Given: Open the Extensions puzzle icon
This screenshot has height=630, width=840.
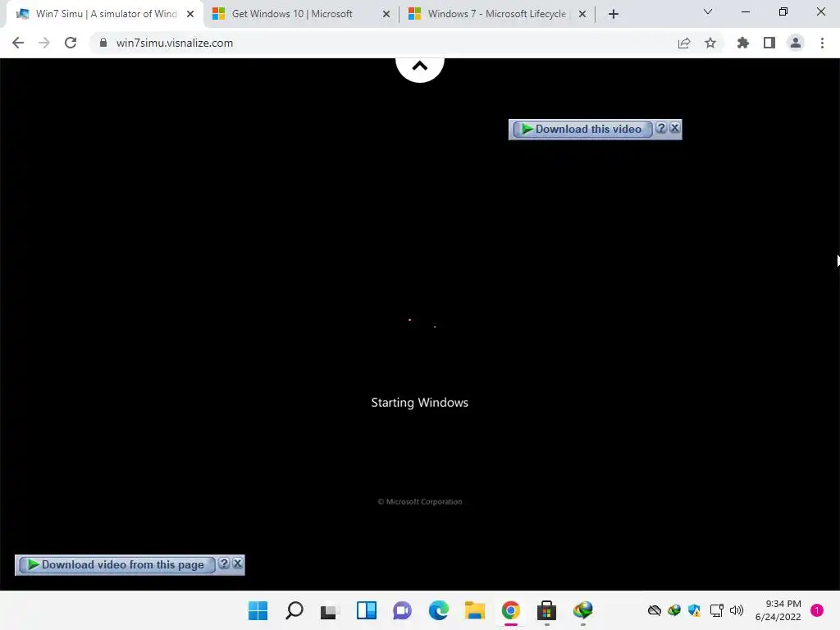Looking at the screenshot, I should click(x=743, y=43).
